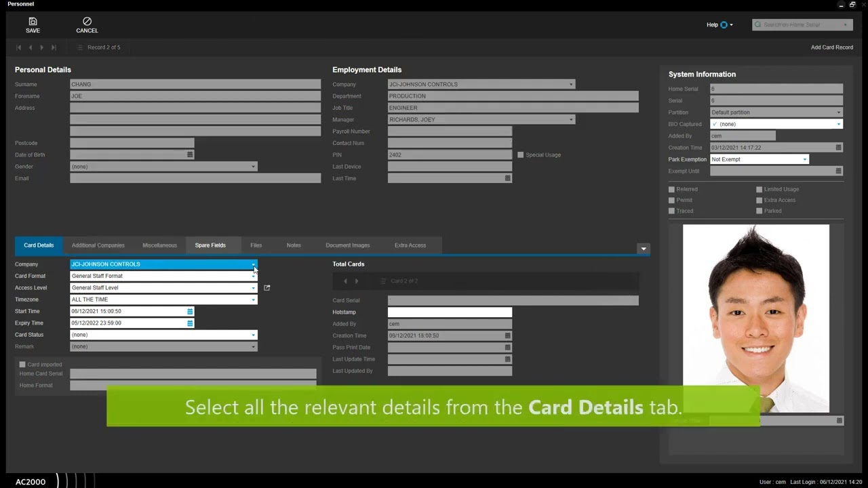Switch to Document Images tab

coord(348,245)
